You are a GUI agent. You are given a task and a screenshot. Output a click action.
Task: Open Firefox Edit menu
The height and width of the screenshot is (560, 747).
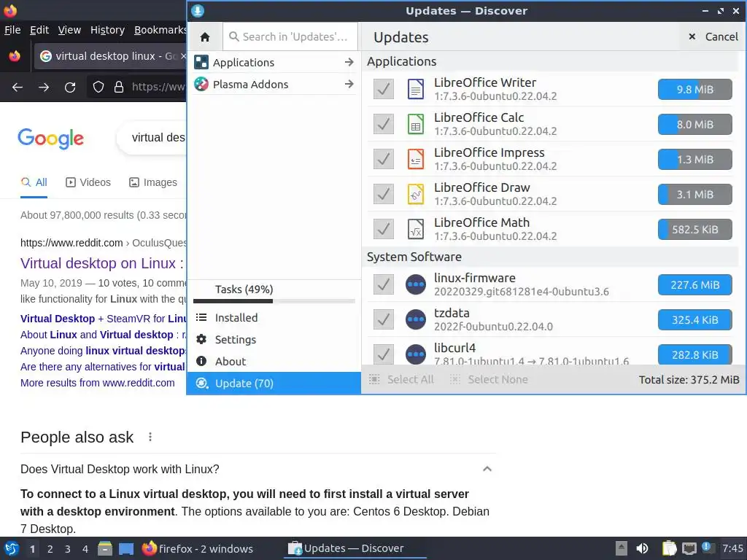pyautogui.click(x=39, y=30)
